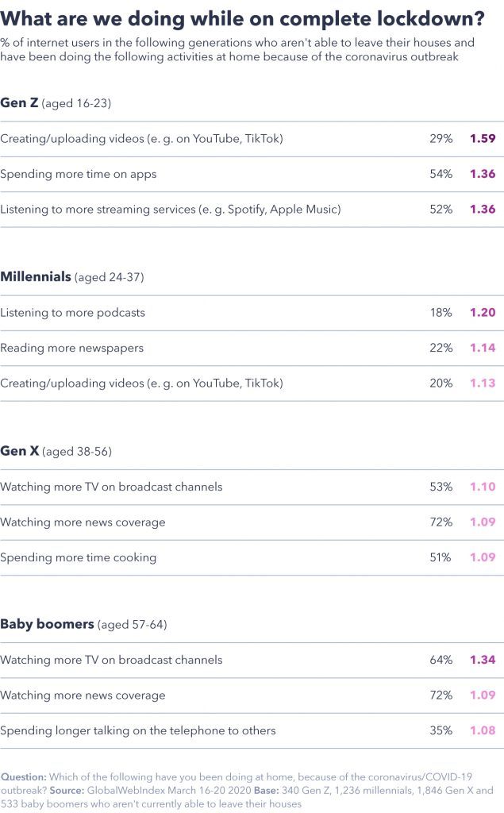Click the 1.59 index for Gen Z videos
The width and height of the screenshot is (504, 813).
pyautogui.click(x=483, y=138)
